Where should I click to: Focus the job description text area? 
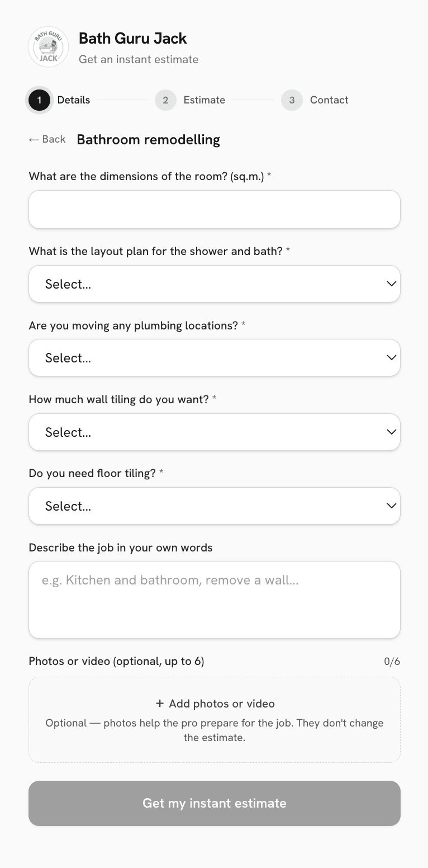pyautogui.click(x=215, y=600)
